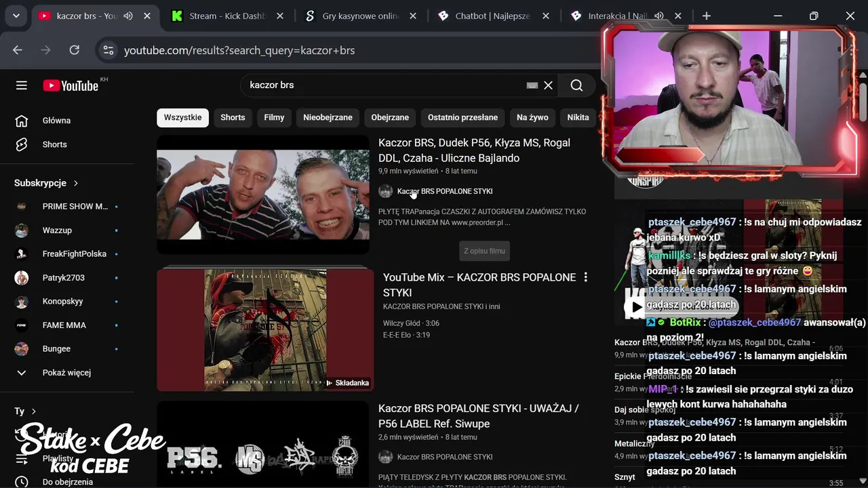Screen dimensions: 868x488
Task: Open YouTube Mix – KACZOR BRS POPALONE STYKI title
Action: point(479,285)
